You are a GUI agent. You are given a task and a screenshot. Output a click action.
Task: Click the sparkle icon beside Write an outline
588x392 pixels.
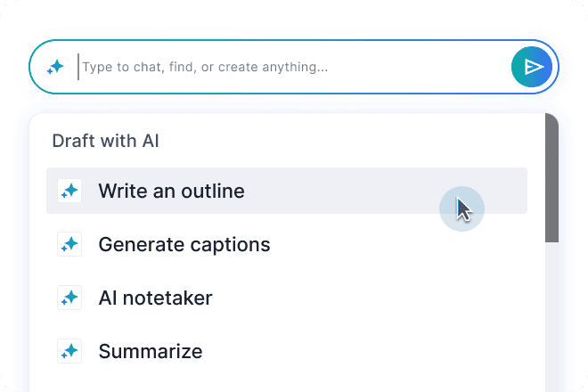[x=69, y=191]
